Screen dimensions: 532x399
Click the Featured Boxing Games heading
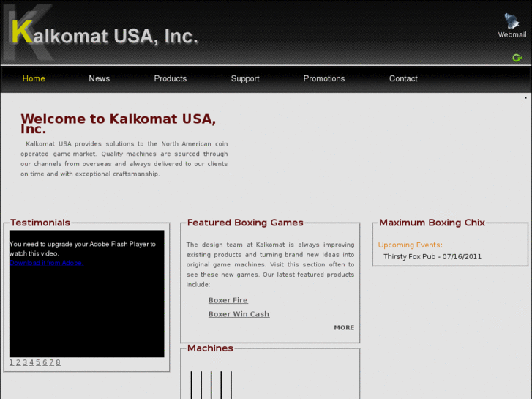(x=245, y=223)
